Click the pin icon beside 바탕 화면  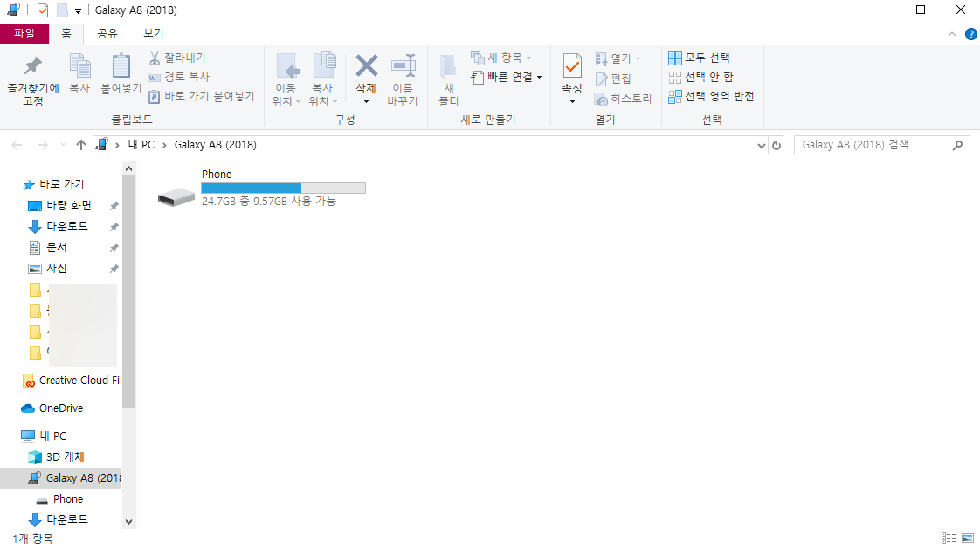[114, 206]
